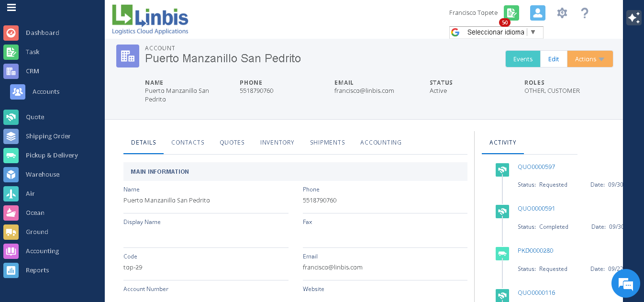Click the roles value OTHER, CUSTOMER

point(552,91)
